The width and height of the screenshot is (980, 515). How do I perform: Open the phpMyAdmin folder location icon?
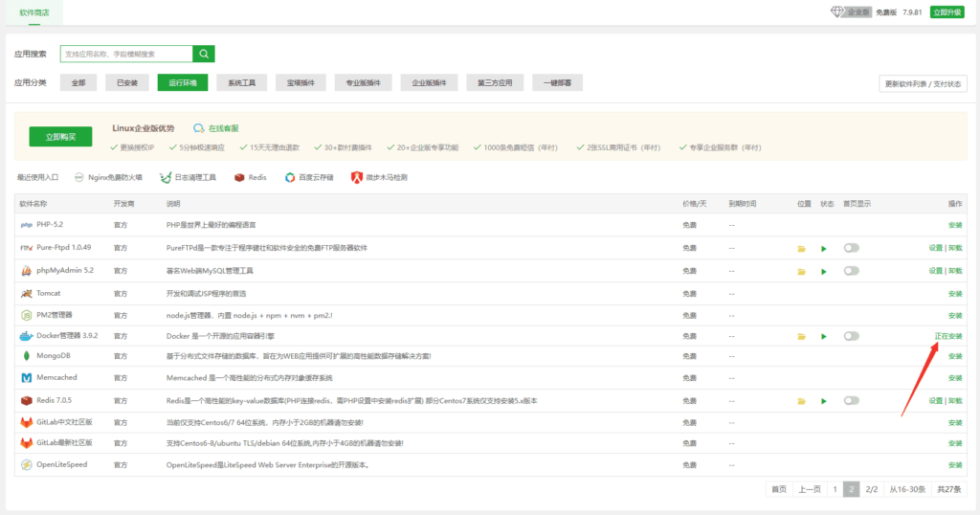[x=801, y=272]
